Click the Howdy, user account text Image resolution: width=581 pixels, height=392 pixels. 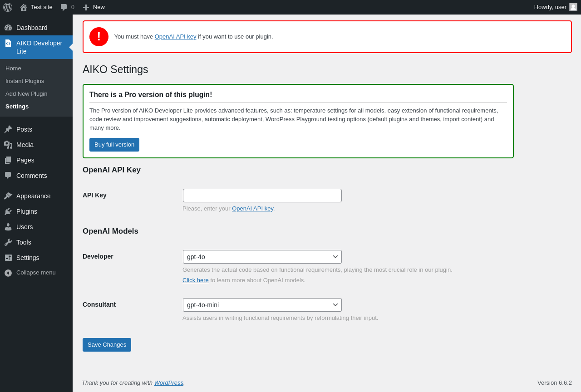[550, 7]
